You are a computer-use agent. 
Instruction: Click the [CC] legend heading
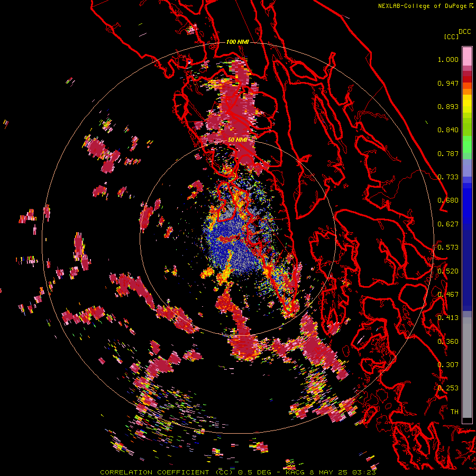pos(451,36)
